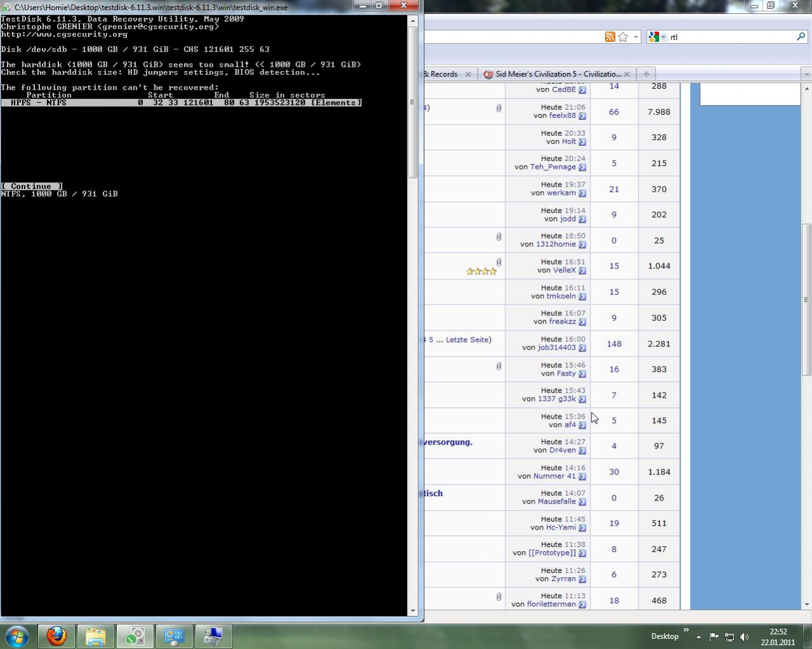
Task: Close the Sid Meier's Civilization 5 tab
Action: click(627, 74)
